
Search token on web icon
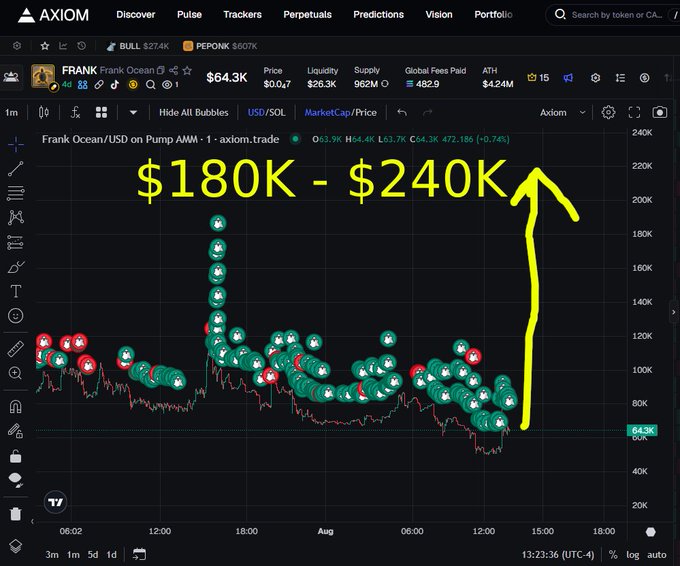[150, 85]
